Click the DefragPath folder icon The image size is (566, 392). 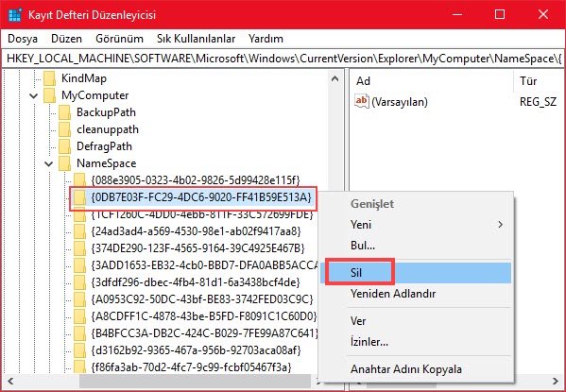[64, 146]
